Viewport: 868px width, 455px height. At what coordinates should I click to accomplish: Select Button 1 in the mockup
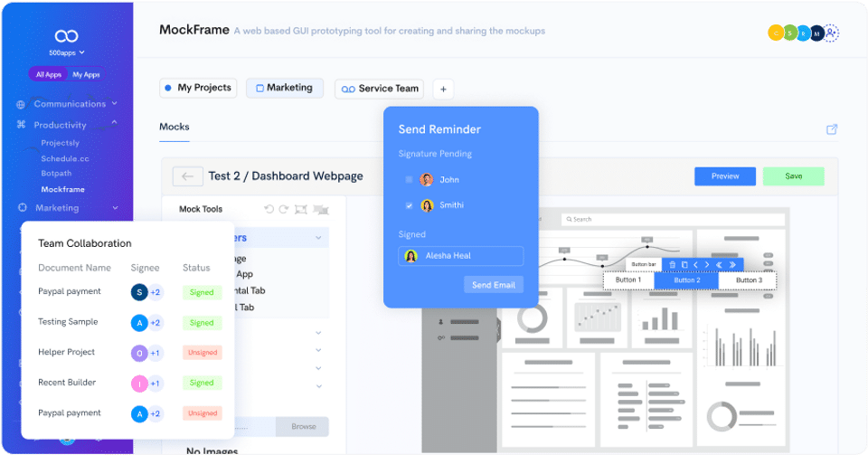[x=628, y=280]
